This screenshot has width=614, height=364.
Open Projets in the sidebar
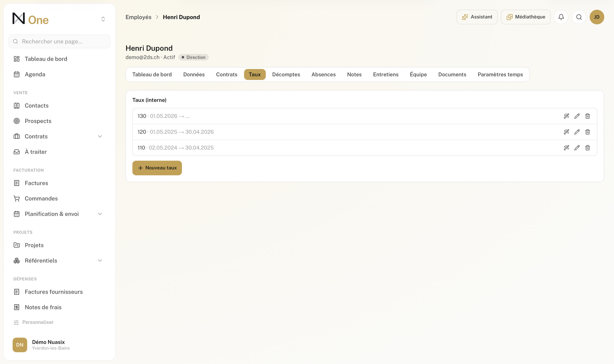pos(59,245)
